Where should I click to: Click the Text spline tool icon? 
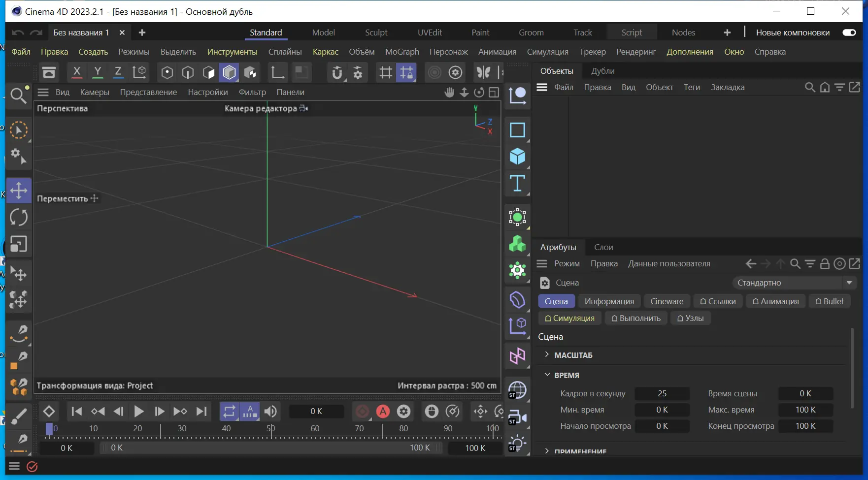click(x=517, y=184)
